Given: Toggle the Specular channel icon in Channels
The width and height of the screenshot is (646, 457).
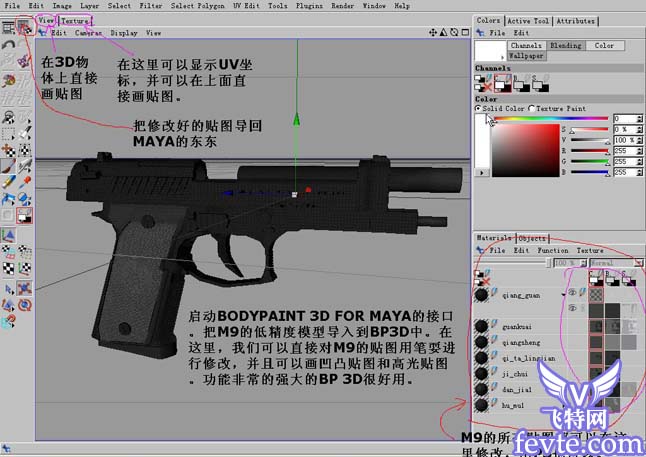Looking at the screenshot, I should (540, 84).
